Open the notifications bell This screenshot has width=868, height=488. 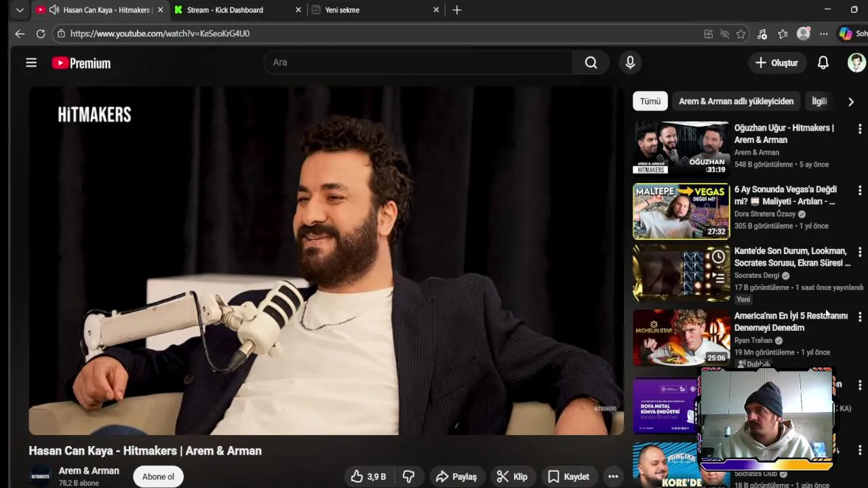pyautogui.click(x=823, y=62)
